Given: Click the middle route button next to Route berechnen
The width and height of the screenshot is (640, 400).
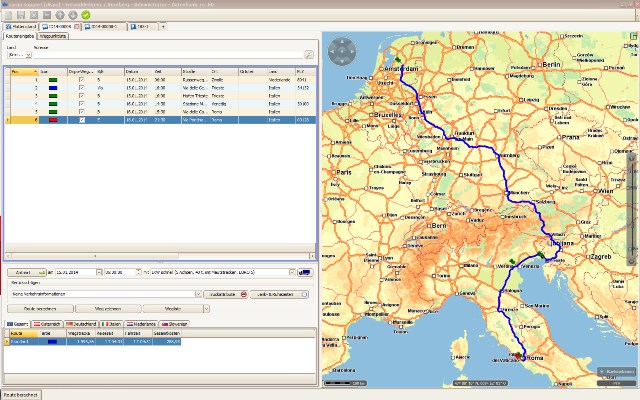Looking at the screenshot, I should click(x=108, y=309).
